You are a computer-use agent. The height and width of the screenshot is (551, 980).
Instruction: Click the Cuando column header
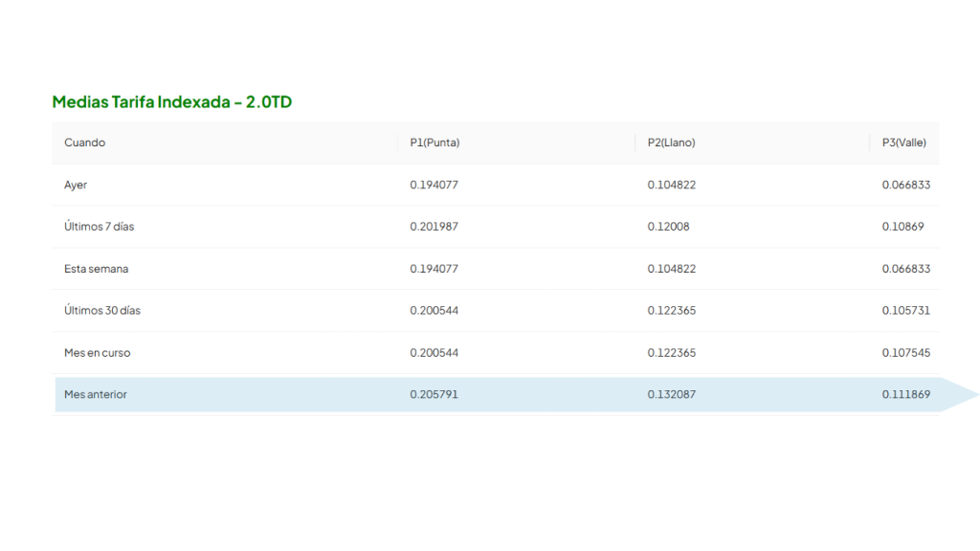pyautogui.click(x=84, y=143)
